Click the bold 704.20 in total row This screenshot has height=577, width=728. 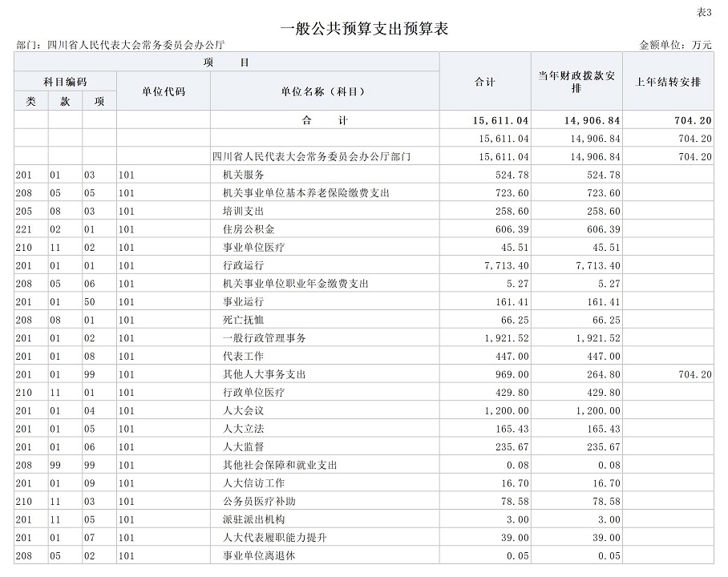693,121
